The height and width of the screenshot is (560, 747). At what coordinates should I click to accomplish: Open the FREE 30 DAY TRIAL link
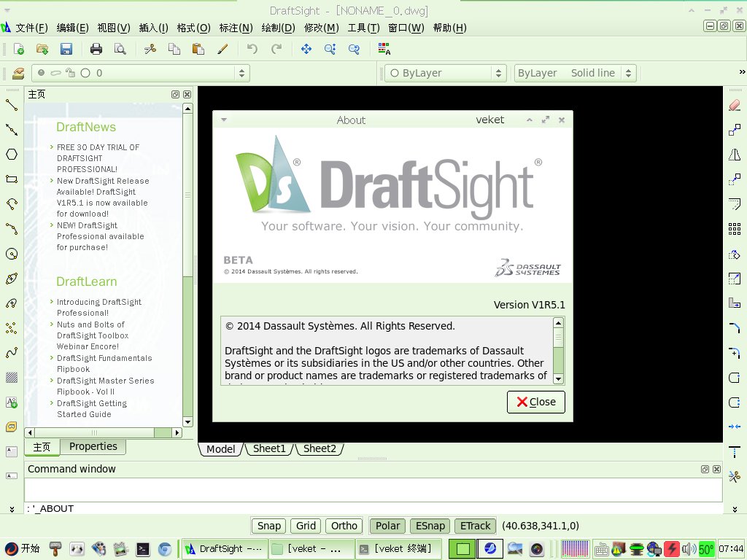coord(98,158)
